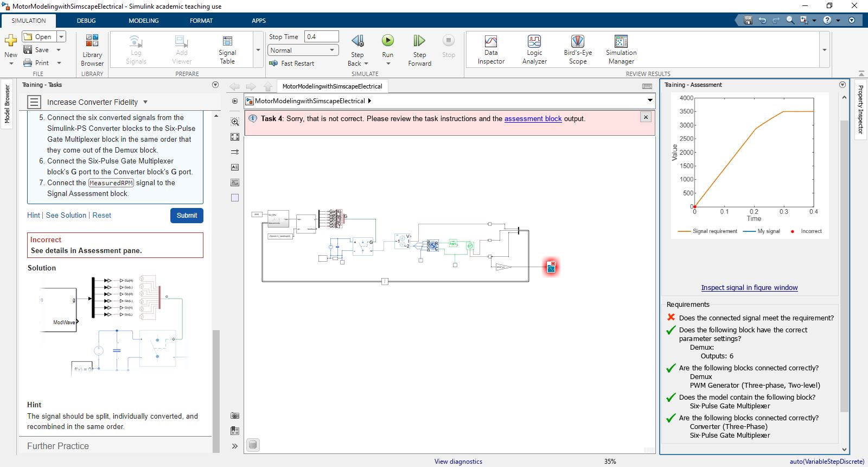The image size is (868, 467).
Task: Open the assessment block link in the banner
Action: (533, 119)
